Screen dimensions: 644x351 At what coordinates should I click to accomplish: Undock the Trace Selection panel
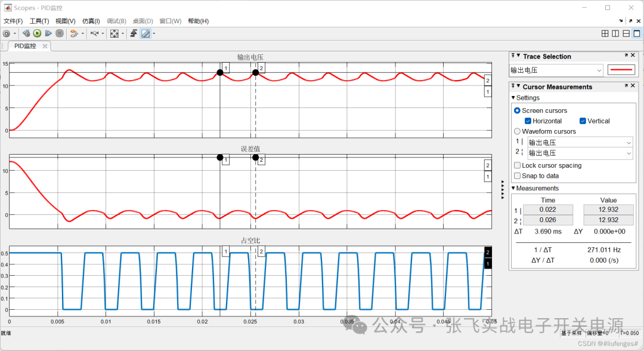pos(626,55)
